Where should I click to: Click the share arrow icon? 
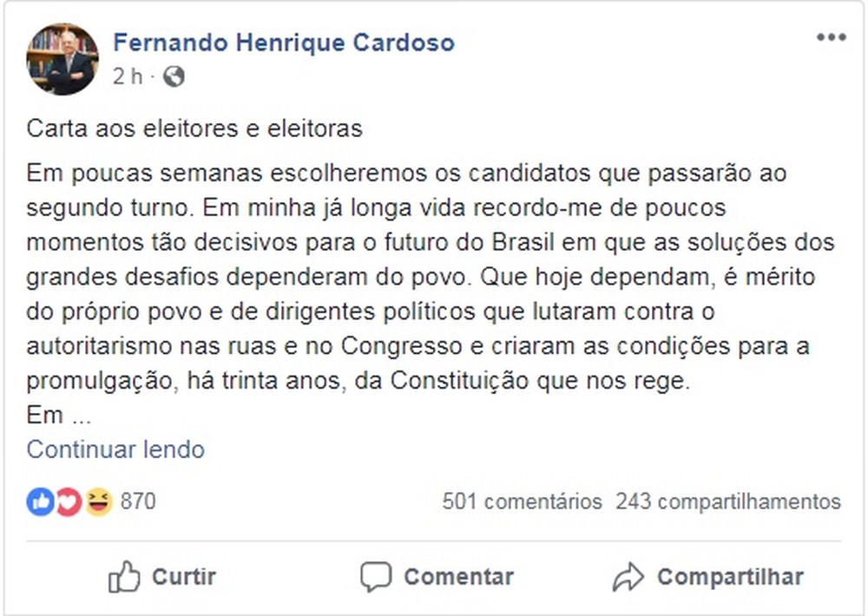(628, 577)
